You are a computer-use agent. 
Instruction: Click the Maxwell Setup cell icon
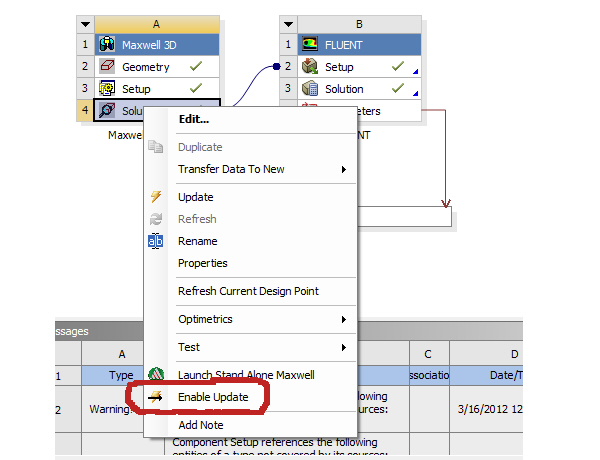107,88
